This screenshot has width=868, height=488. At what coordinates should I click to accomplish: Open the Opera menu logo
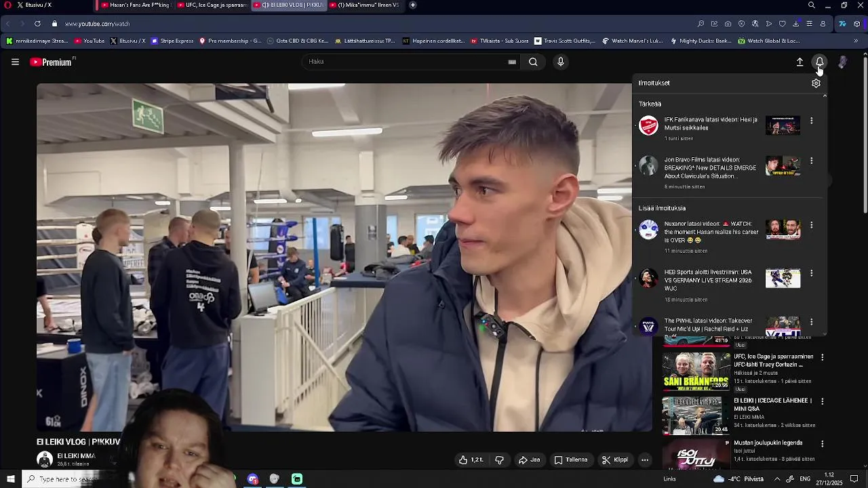pos(7,5)
